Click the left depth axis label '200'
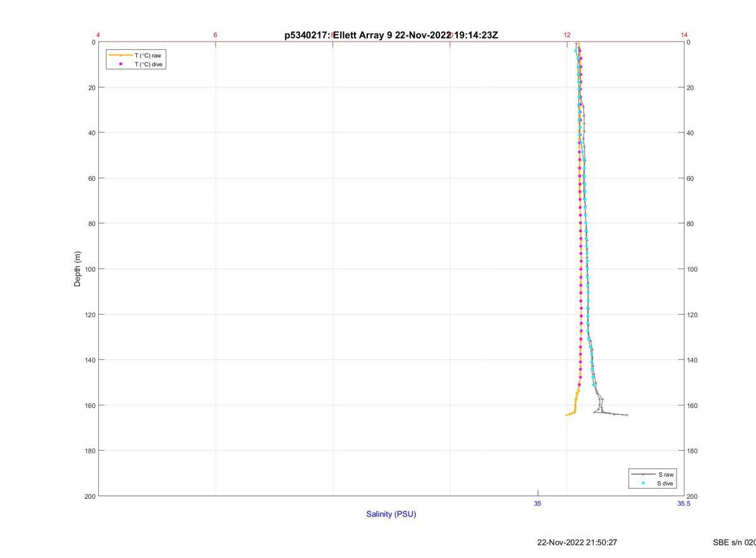756x558 pixels. 89,496
